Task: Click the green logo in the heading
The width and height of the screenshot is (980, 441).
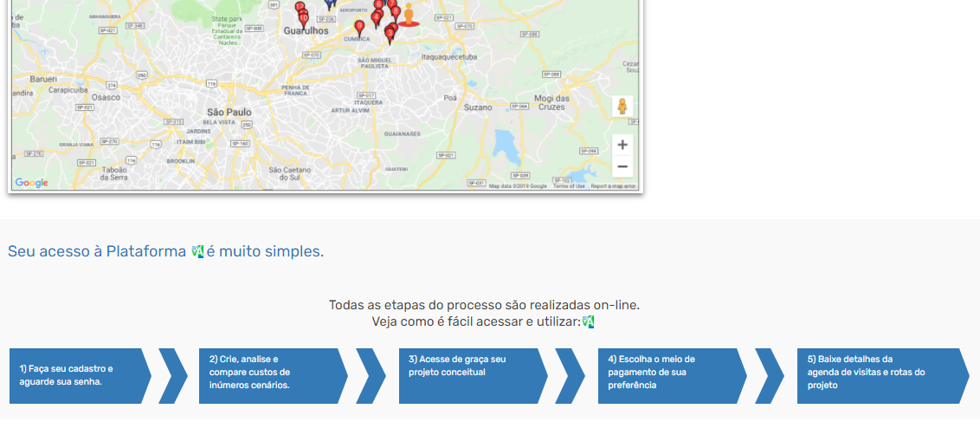Action: 197,252
